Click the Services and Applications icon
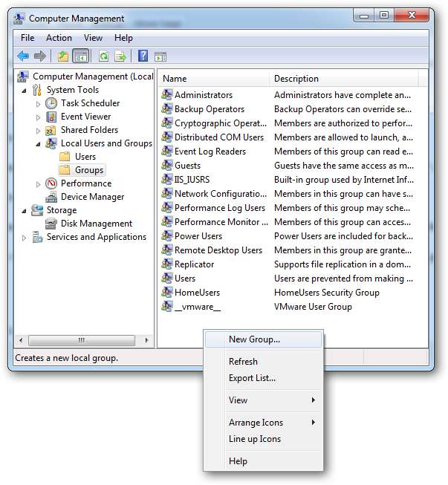Image resolution: width=448 pixels, height=485 pixels. pos(37,237)
